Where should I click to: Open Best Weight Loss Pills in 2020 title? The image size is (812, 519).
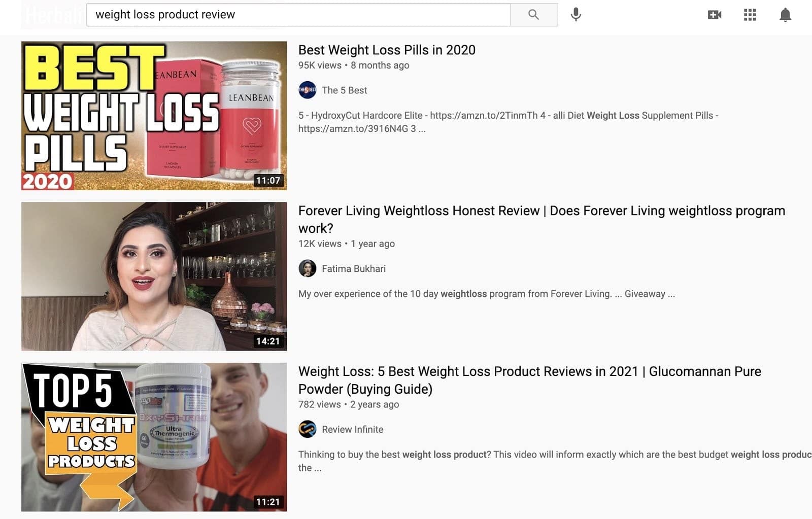387,50
